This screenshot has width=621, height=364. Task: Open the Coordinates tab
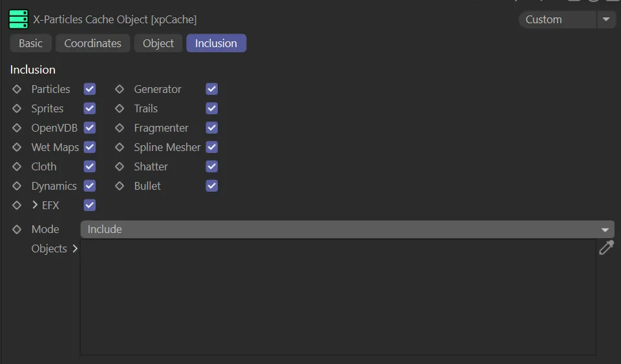92,43
